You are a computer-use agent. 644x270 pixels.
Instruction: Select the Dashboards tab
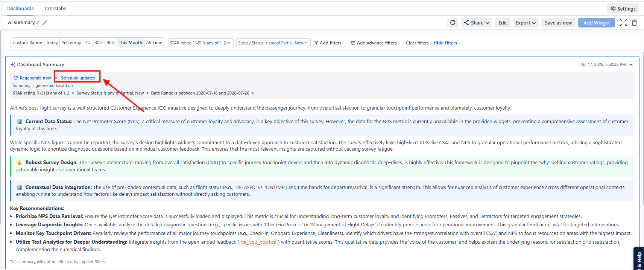(x=20, y=8)
